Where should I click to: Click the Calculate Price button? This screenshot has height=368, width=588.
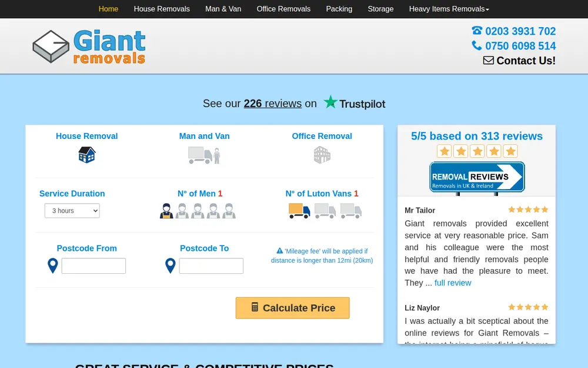(x=292, y=308)
